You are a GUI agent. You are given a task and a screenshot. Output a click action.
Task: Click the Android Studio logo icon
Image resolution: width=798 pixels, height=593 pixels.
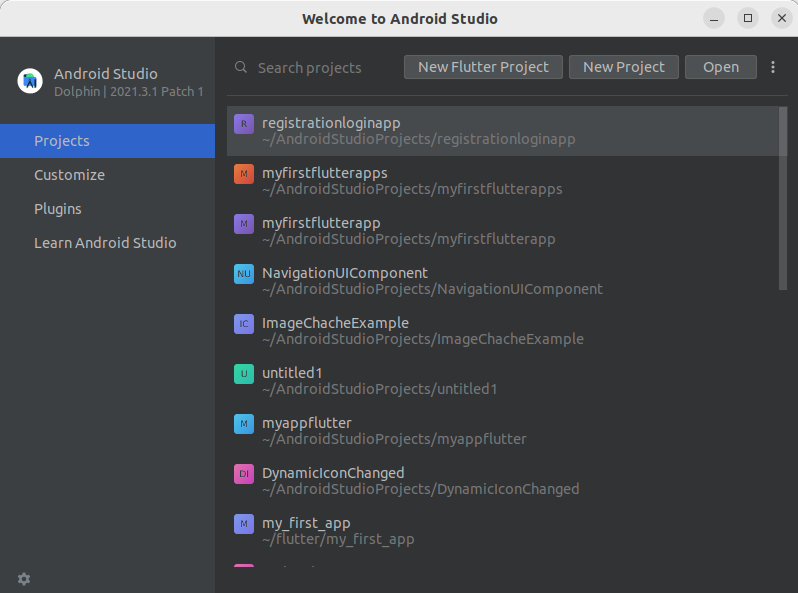point(30,81)
